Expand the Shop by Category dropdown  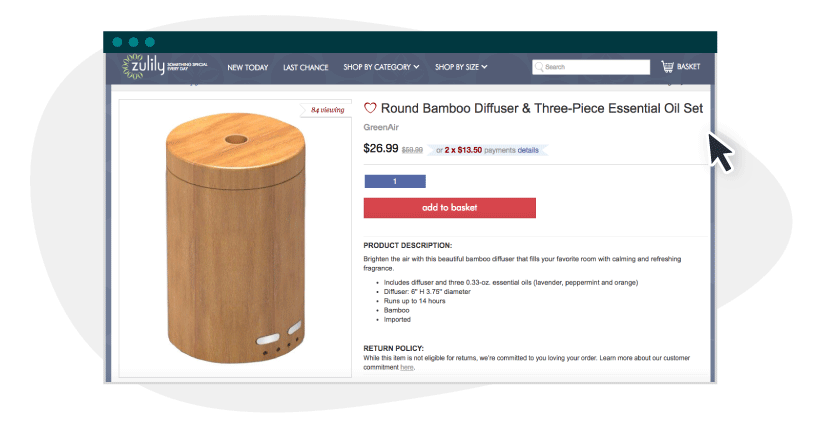[381, 67]
